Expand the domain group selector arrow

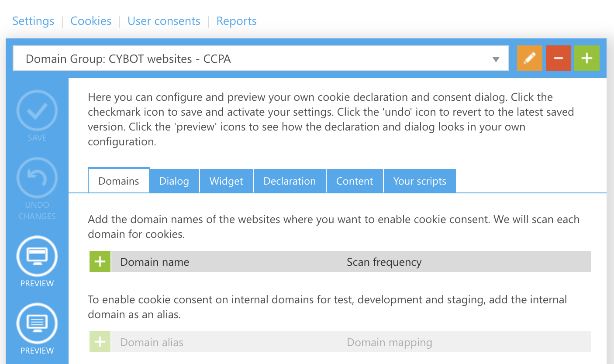(496, 58)
